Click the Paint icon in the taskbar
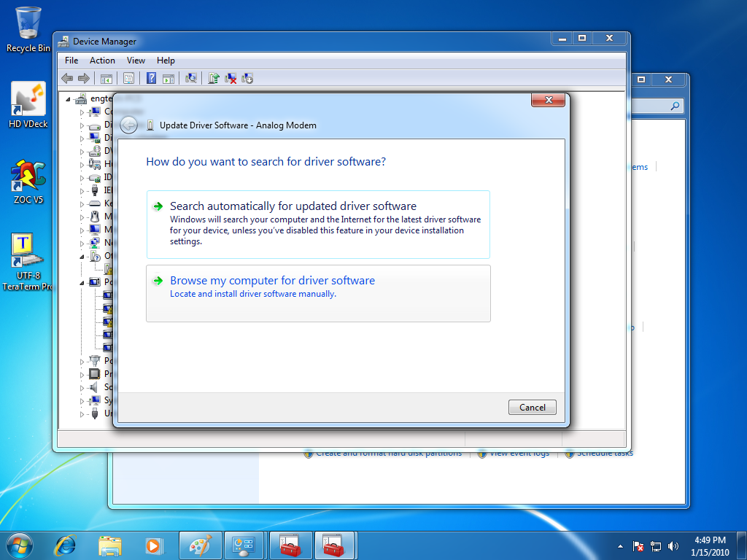 199,545
